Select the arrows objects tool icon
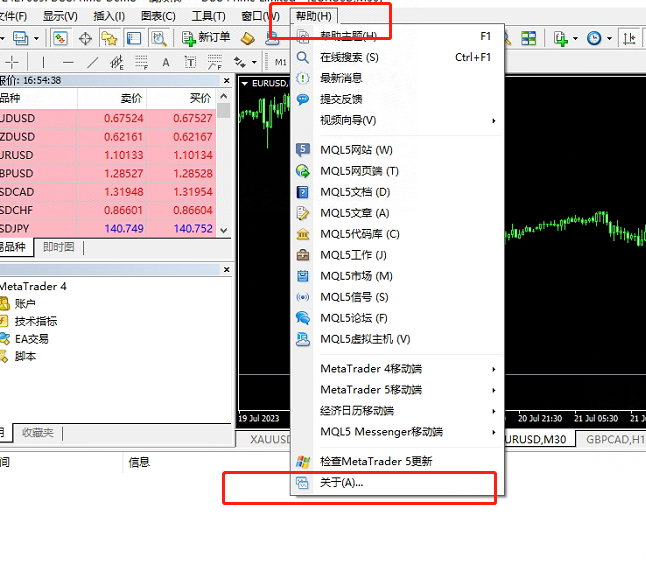Viewport: 646px width, 568px height. pos(239,62)
